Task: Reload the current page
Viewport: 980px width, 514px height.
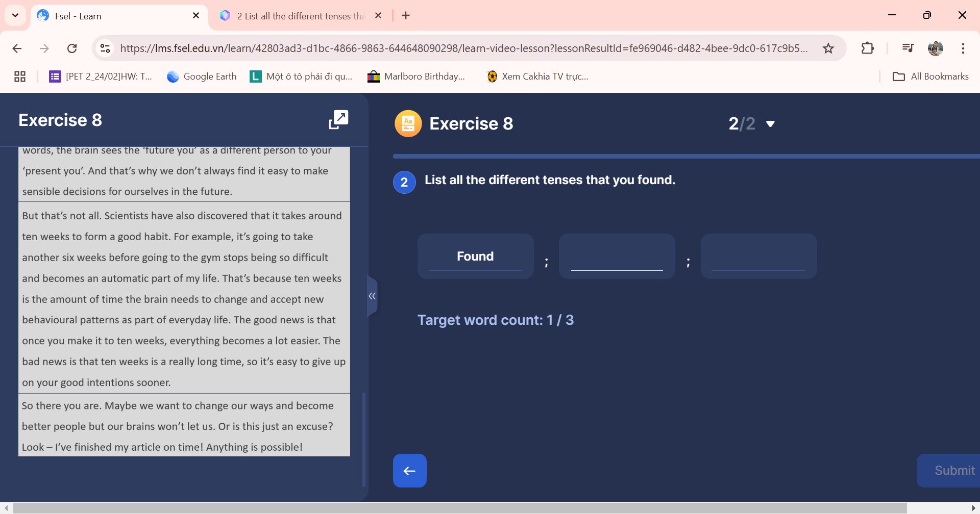Action: 72,48
